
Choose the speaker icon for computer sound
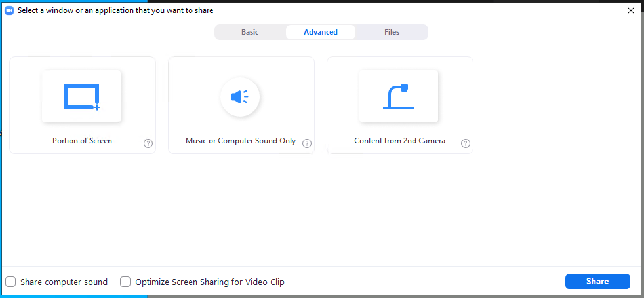(240, 97)
